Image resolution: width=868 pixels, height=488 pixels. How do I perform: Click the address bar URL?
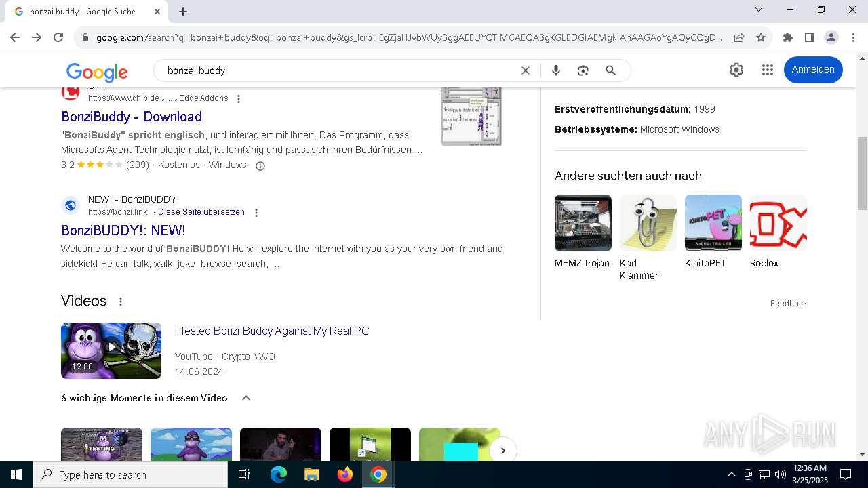(409, 37)
